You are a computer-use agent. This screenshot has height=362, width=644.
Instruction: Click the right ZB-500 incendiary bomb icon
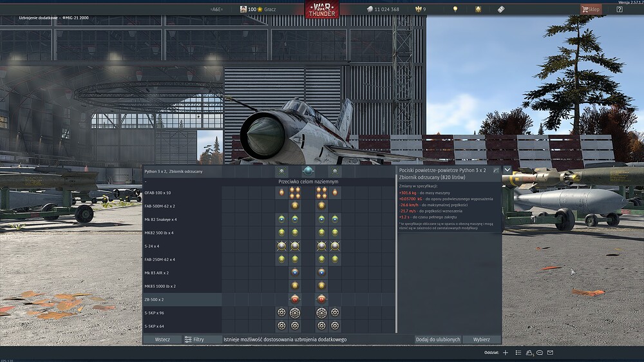pos(321,299)
